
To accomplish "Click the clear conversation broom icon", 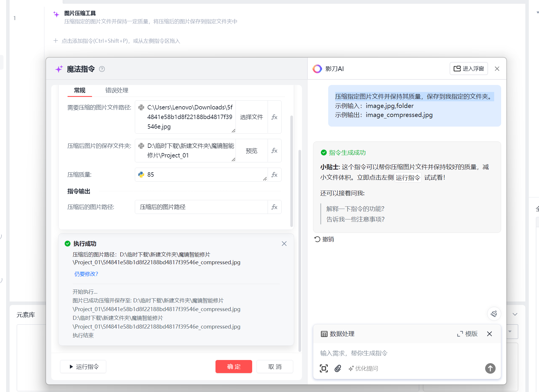I will (494, 314).
